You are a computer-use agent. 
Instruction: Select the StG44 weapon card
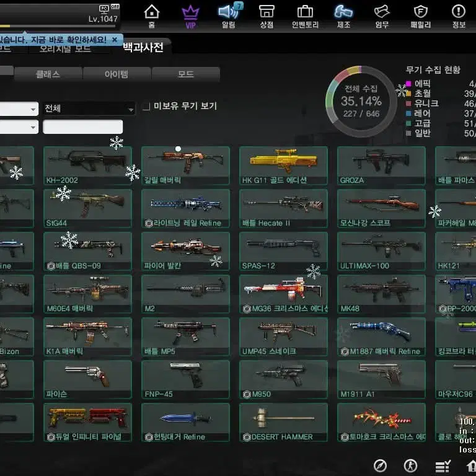click(88, 208)
